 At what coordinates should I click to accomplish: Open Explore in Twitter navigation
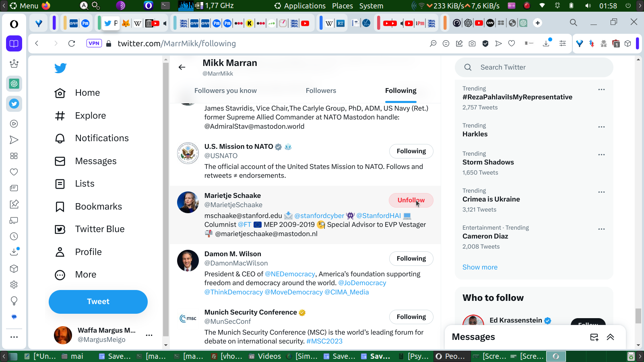(x=80, y=116)
